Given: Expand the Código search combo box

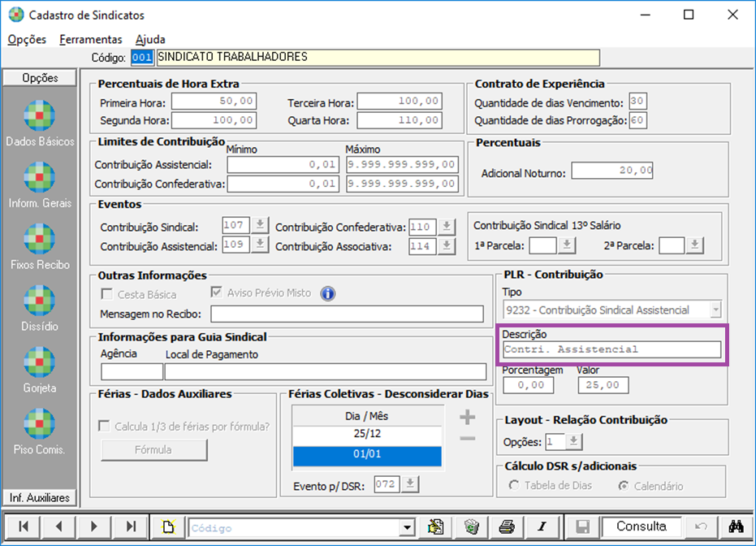Looking at the screenshot, I should 408,527.
